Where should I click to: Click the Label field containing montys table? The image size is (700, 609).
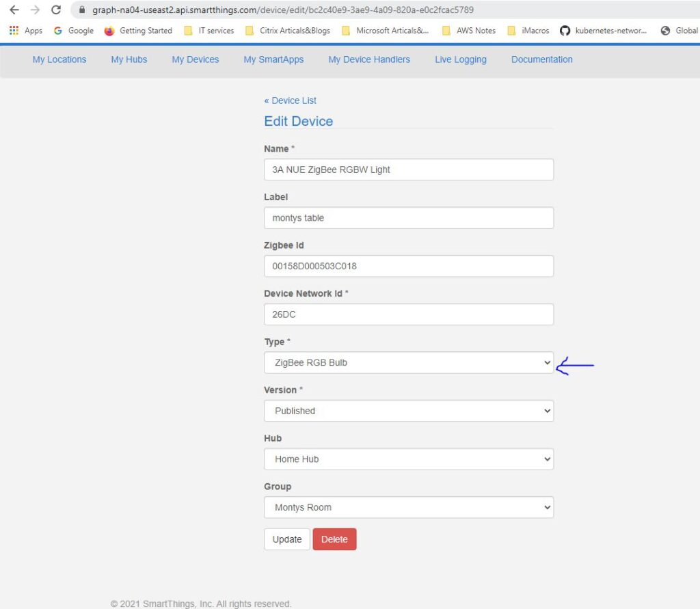[409, 218]
